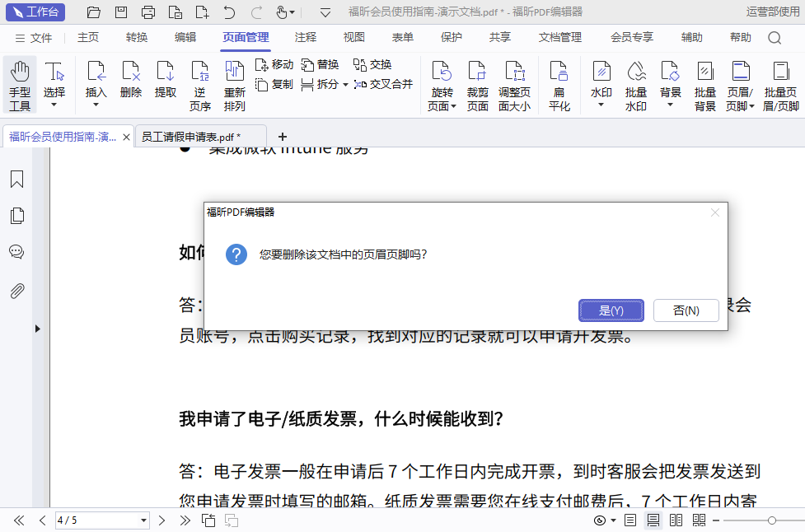Click the Extract pages (提取) icon
This screenshot has height=532, width=805.
[x=166, y=79]
